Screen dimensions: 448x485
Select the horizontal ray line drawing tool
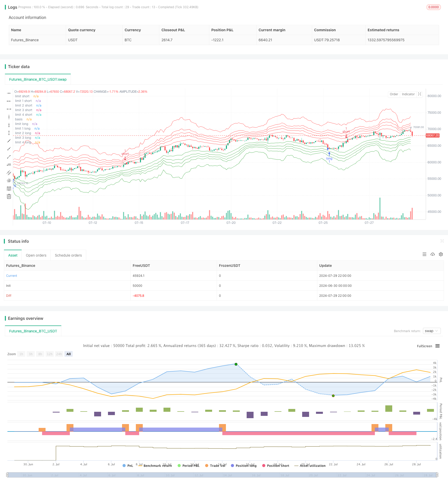tap(9, 101)
